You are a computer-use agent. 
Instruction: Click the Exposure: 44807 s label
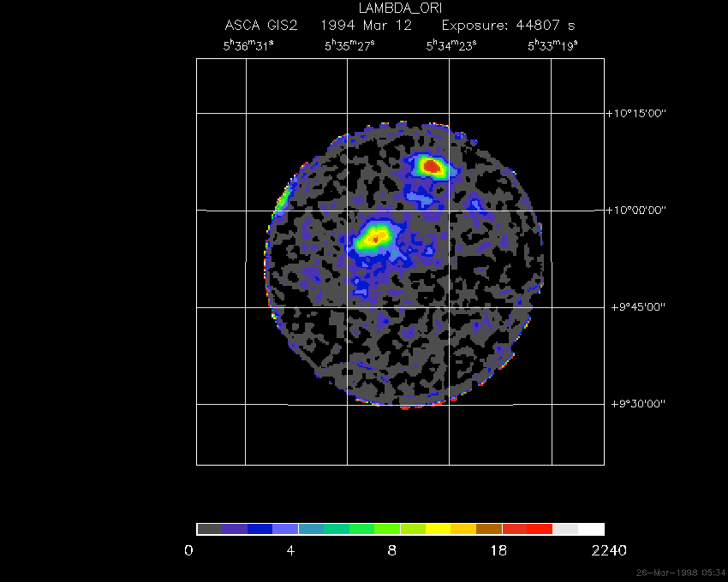pyautogui.click(x=509, y=25)
